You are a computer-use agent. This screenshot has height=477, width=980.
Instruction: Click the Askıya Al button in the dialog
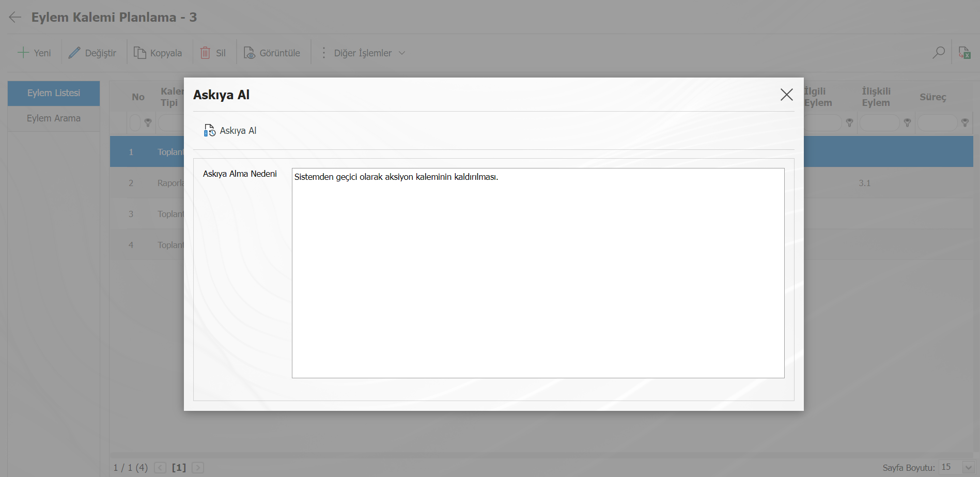[x=230, y=130]
